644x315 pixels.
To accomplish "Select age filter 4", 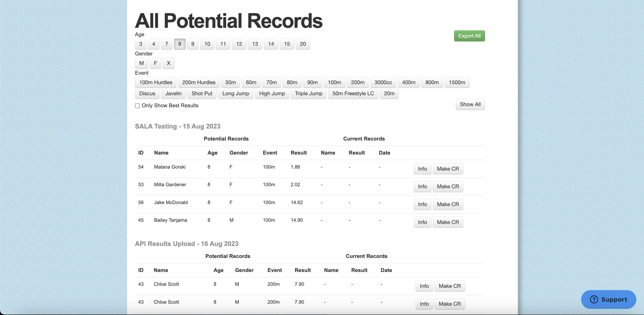I will tap(154, 44).
